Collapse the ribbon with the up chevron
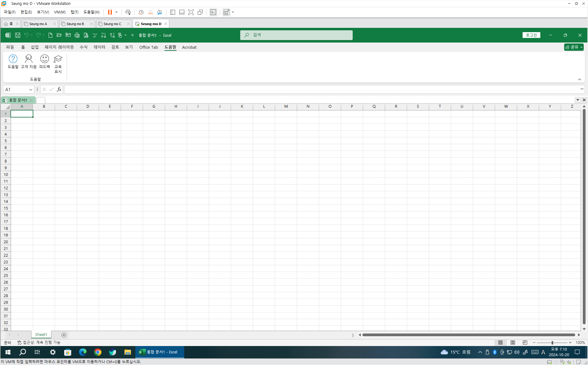The height and width of the screenshot is (365, 588). pyautogui.click(x=579, y=80)
